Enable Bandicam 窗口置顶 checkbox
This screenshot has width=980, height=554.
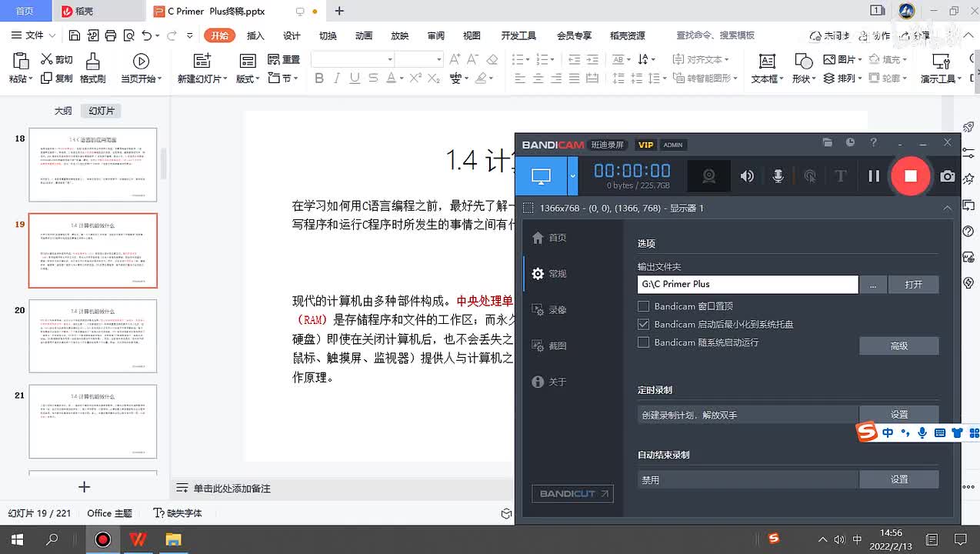click(643, 306)
